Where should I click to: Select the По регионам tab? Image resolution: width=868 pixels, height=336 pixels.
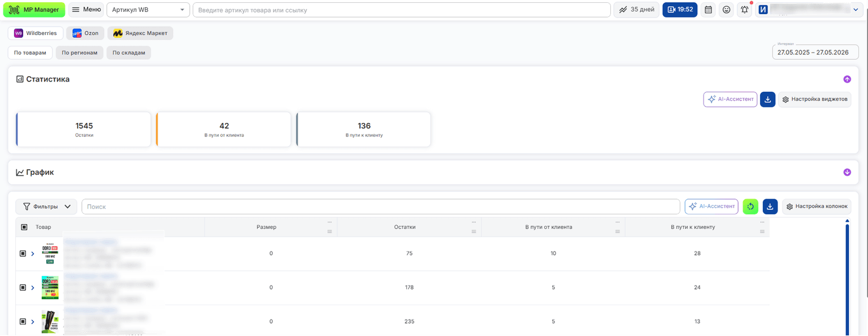tap(80, 53)
